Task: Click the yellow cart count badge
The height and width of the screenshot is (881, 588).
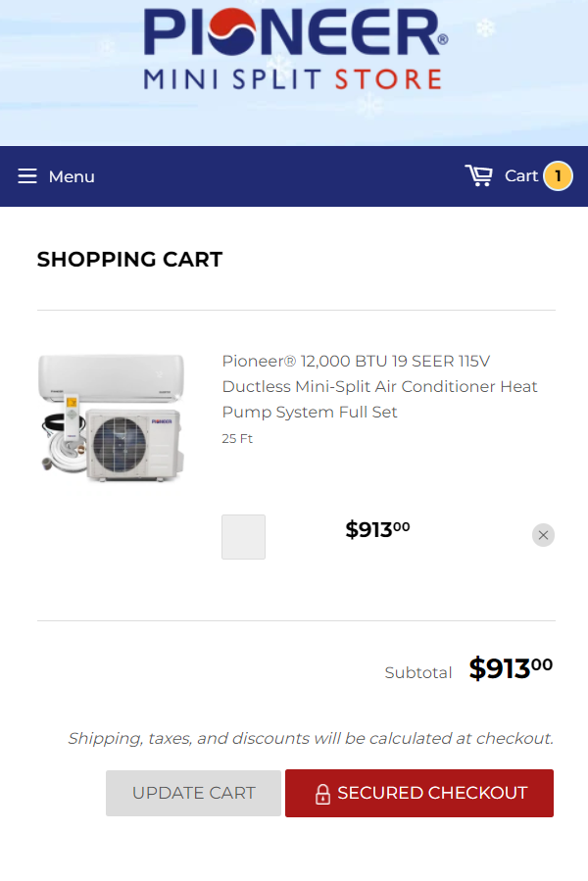Action: tap(558, 176)
